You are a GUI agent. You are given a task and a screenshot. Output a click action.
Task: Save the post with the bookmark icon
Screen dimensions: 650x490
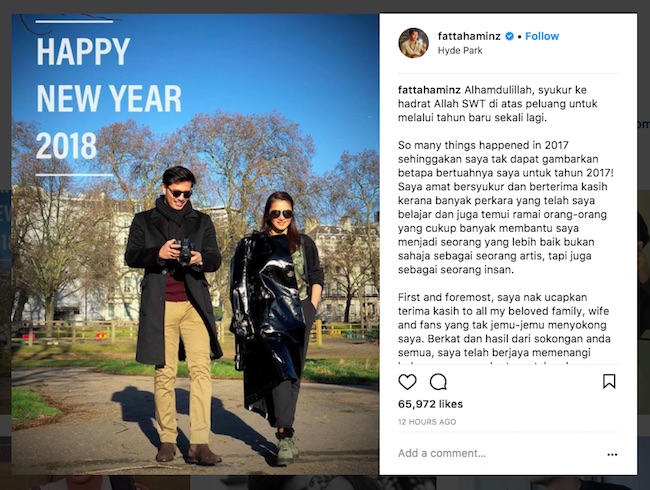tap(609, 381)
